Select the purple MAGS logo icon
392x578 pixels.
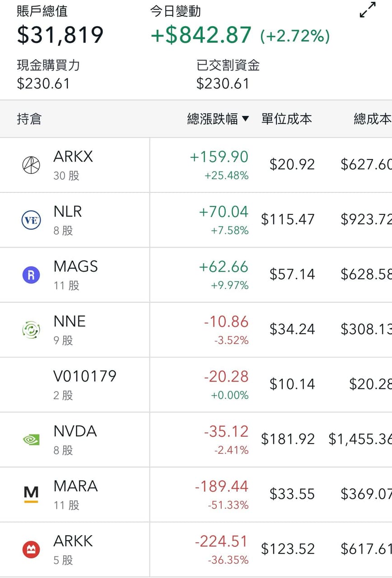(31, 275)
